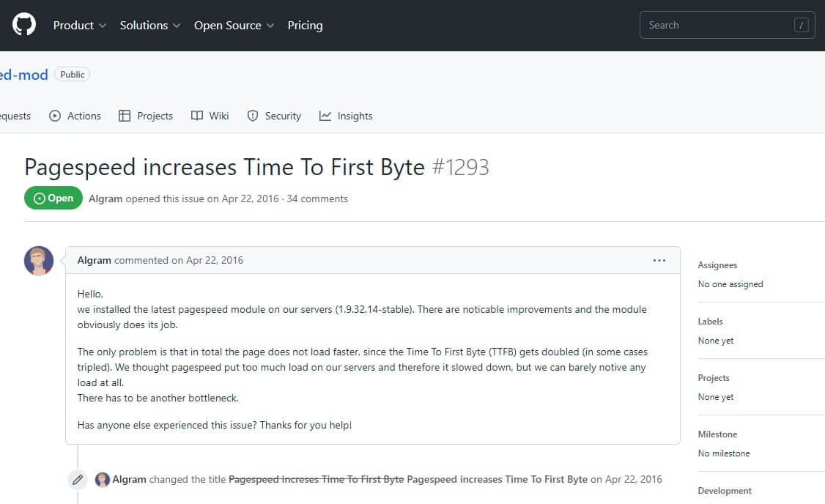Click the Milestone sidebar heading

[x=717, y=434]
